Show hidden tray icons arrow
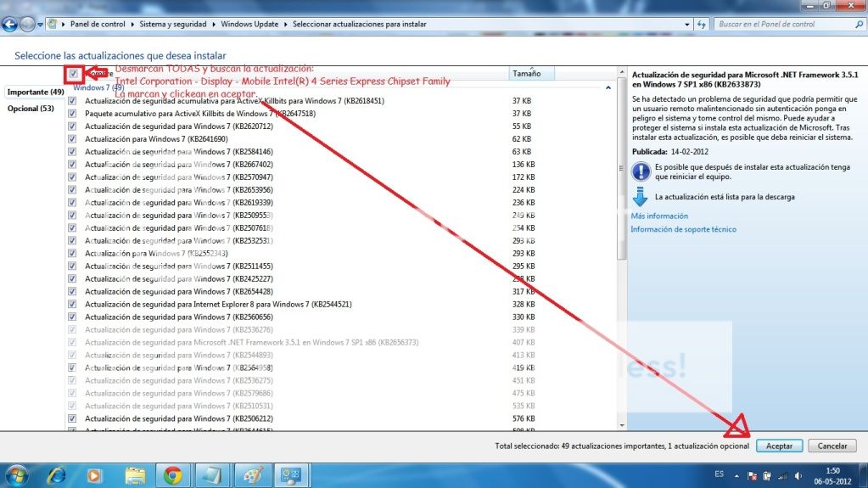 736,476
